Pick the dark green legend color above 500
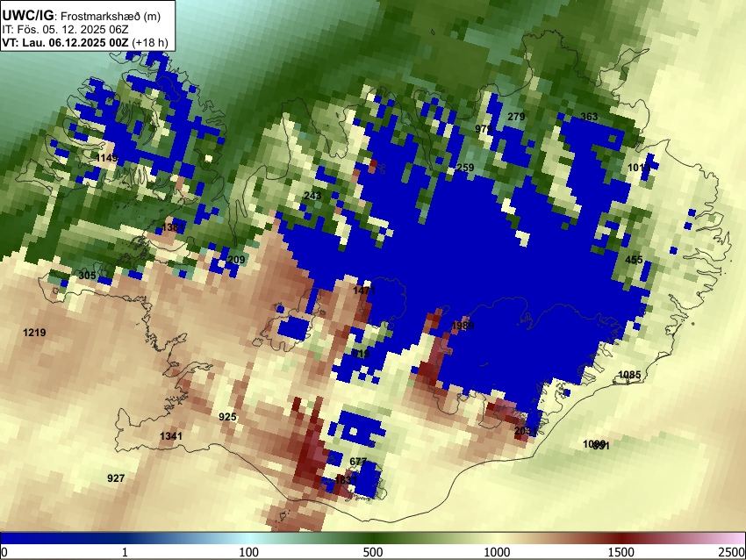Screen dimensions: 746x560 click(x=373, y=539)
